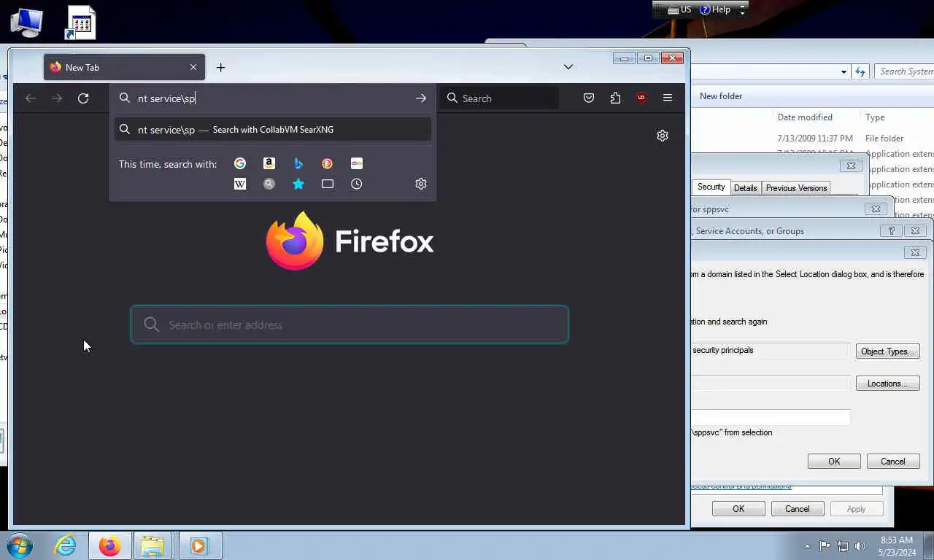Click the name entry field in the dialog
This screenshot has width=934, height=560.
coord(771,417)
